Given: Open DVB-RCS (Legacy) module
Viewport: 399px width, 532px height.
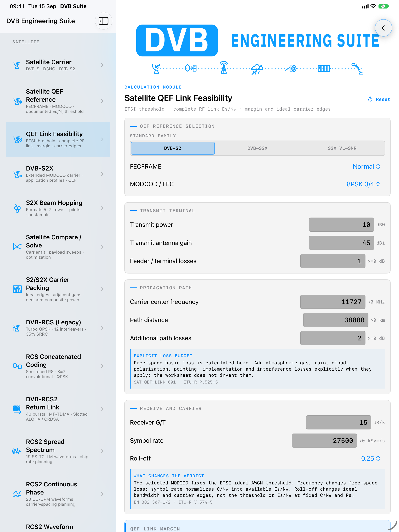Looking at the screenshot, I should tap(58, 328).
